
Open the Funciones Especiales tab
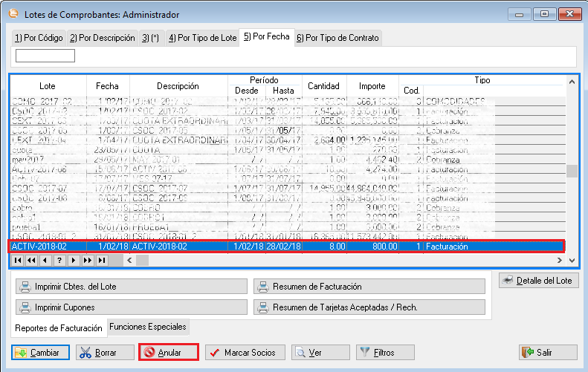coord(148,327)
